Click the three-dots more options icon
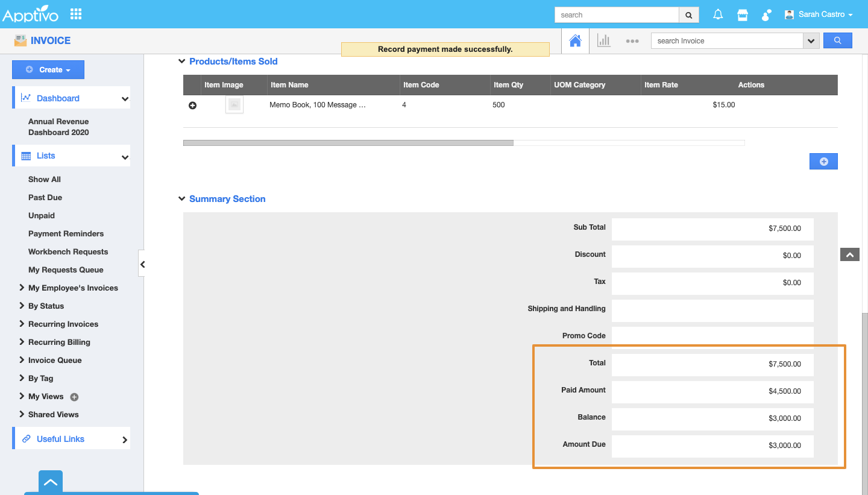The width and height of the screenshot is (868, 495). coord(632,41)
